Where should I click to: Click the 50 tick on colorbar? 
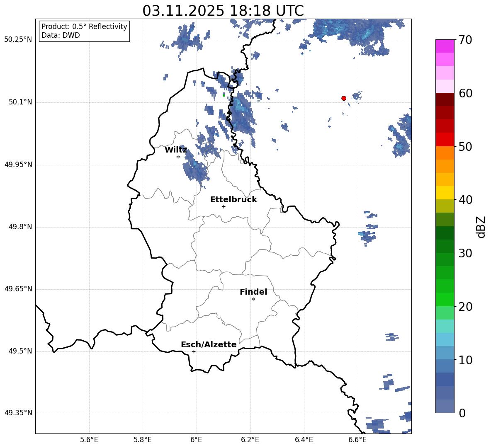tap(466, 147)
